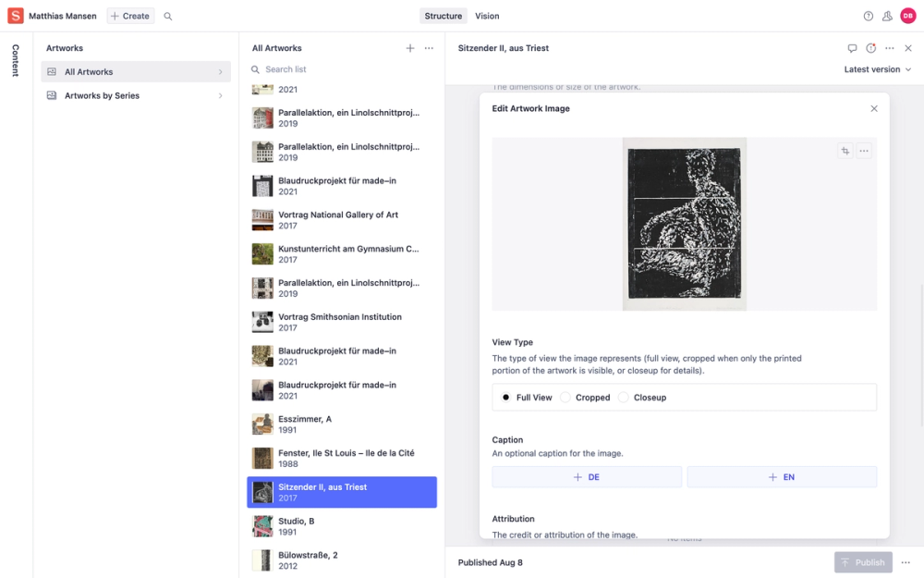The height and width of the screenshot is (578, 924).
Task: Select the Full View radio button
Action: 505,398
